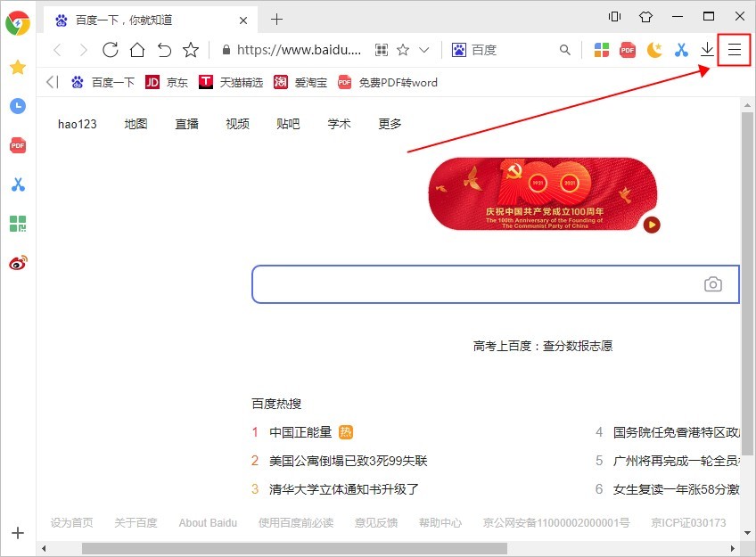756x557 pixels.
Task: Expand the 更多 navigation menu
Action: pos(390,124)
